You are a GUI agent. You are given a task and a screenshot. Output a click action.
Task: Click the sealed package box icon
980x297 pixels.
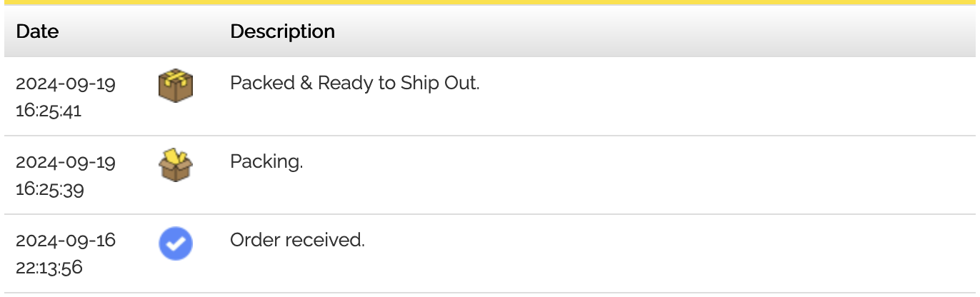click(x=176, y=86)
